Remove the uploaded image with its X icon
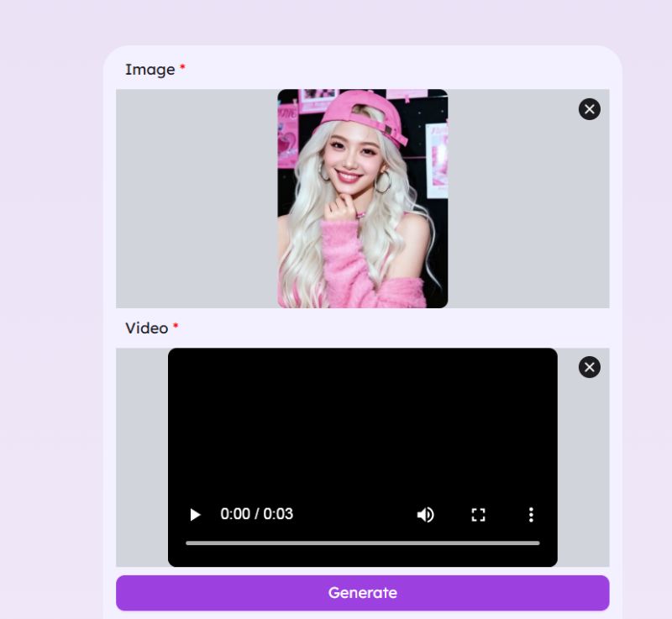This screenshot has width=672, height=619. [x=589, y=109]
